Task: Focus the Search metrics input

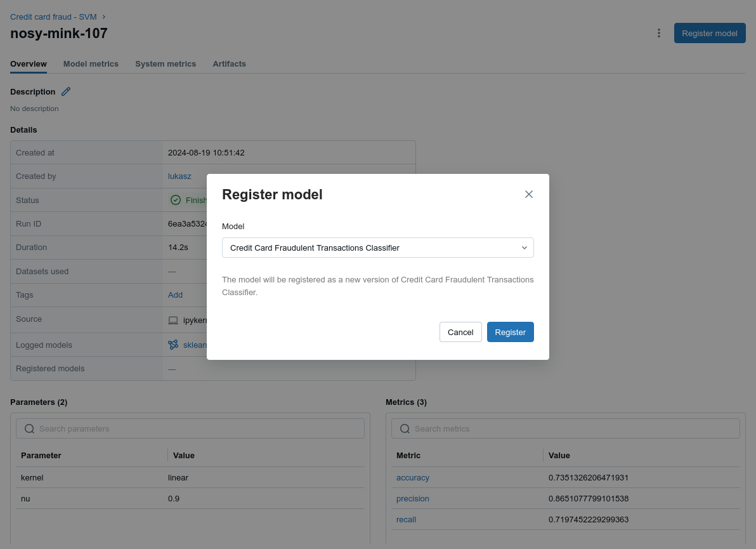Action: pos(566,428)
